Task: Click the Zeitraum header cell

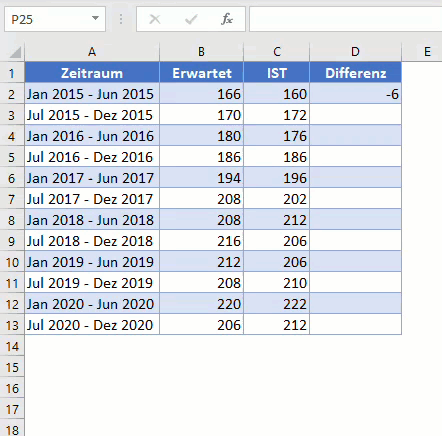Action: pos(92,73)
